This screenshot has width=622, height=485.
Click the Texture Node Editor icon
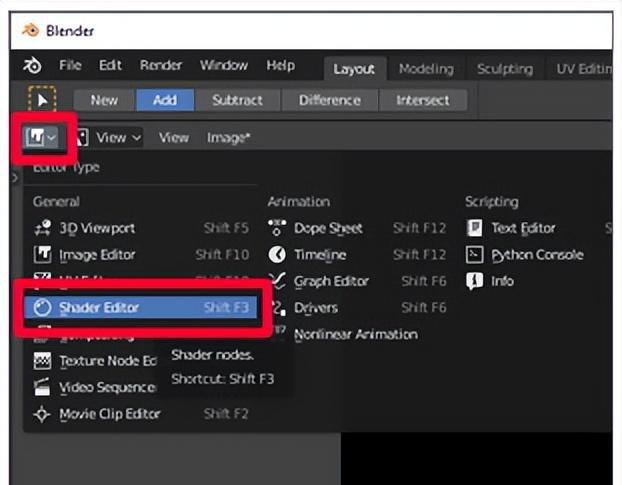click(x=42, y=361)
